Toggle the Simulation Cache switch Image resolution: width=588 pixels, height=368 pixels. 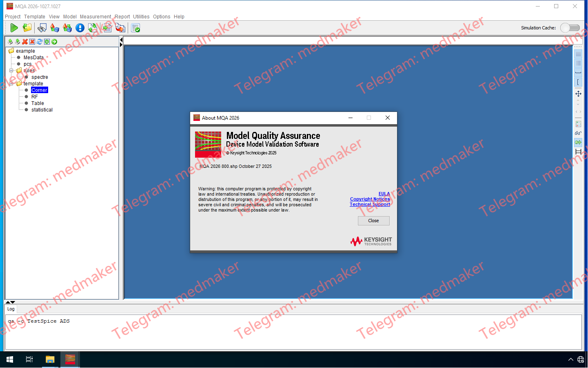click(570, 28)
